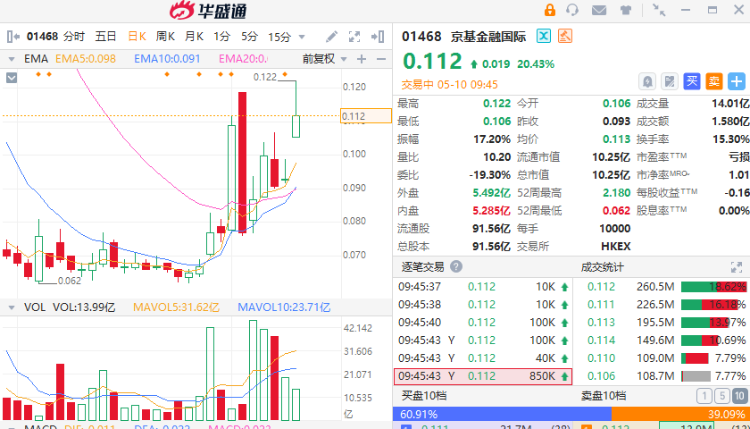Viewport: 750px width, 429px height.
Task: Show 1 level of order book depth
Action: coord(704,396)
